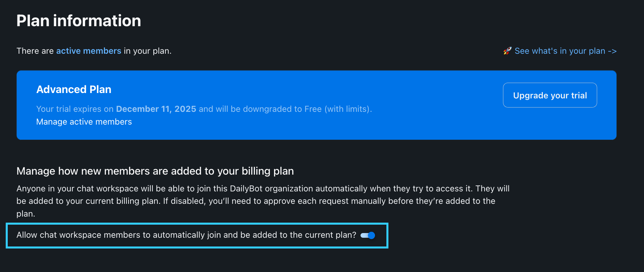Click the "December 11, 2025" expiry date
Screen dimensions: 644x272
pos(156,109)
